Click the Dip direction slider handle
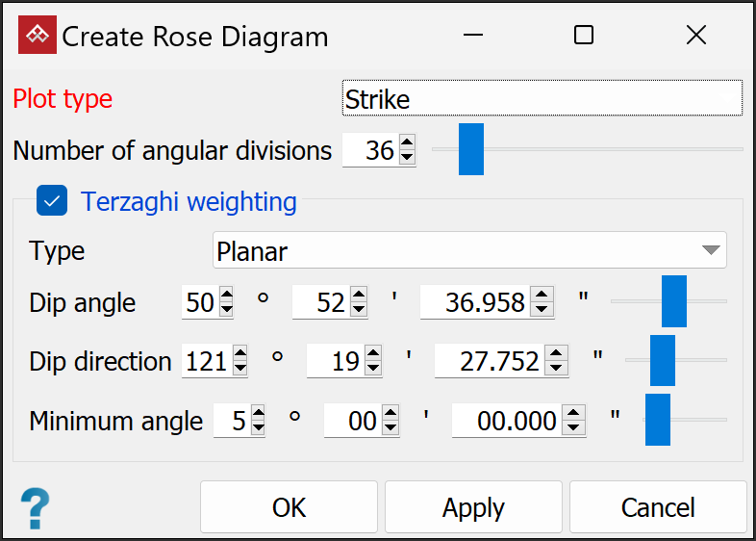The height and width of the screenshot is (541, 756). click(663, 360)
